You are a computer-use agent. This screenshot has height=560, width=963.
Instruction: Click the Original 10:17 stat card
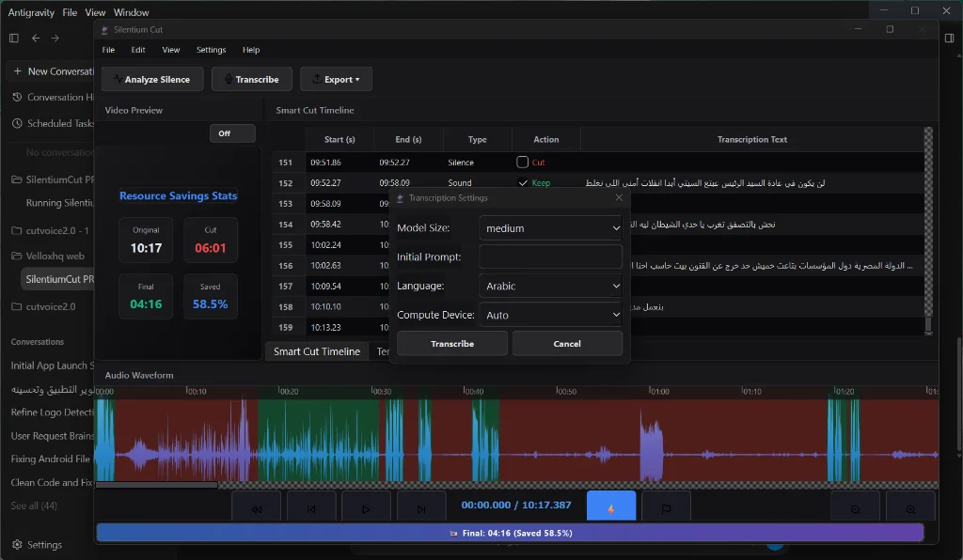coord(146,240)
